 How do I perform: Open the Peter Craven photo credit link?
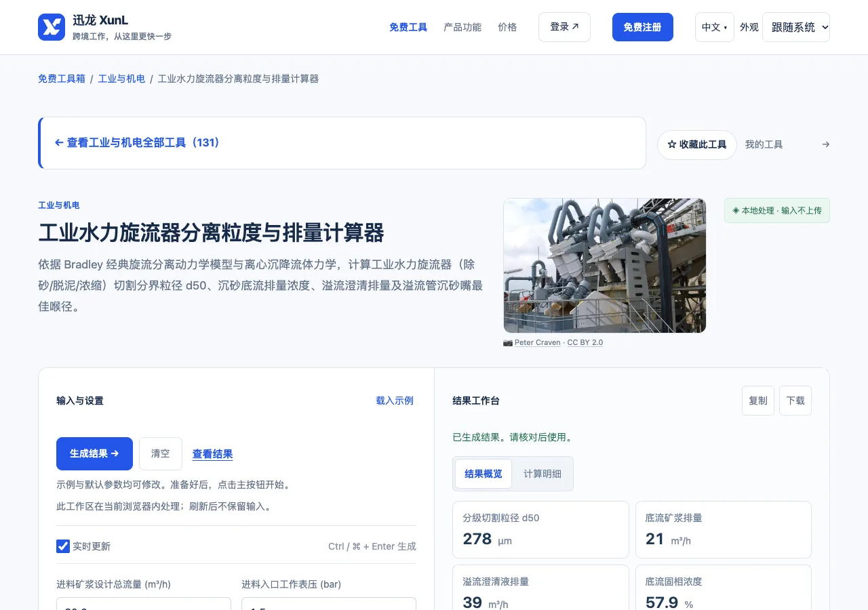[538, 342]
